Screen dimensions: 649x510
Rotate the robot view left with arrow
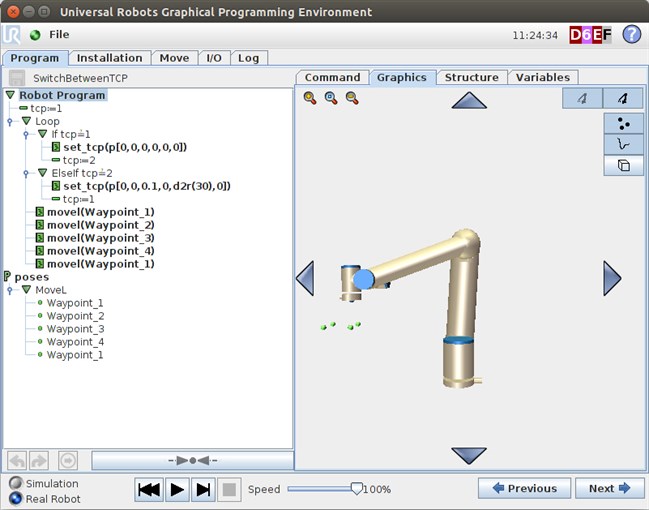[x=306, y=278]
